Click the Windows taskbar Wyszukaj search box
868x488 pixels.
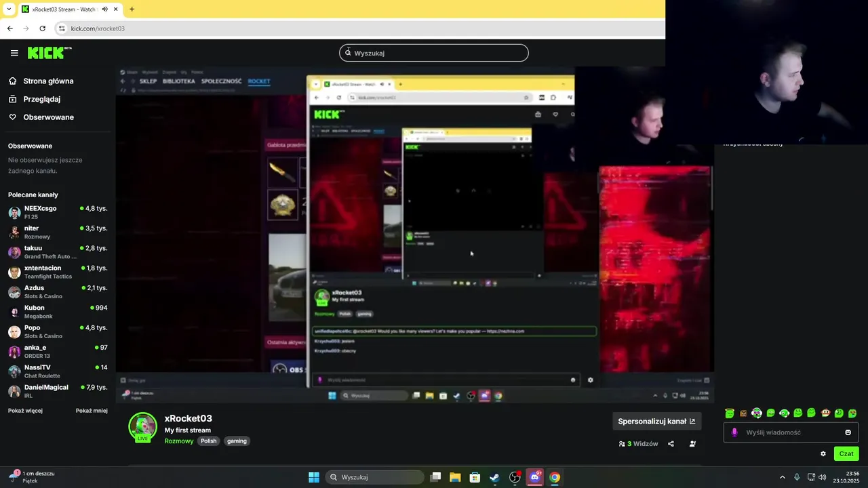click(375, 477)
